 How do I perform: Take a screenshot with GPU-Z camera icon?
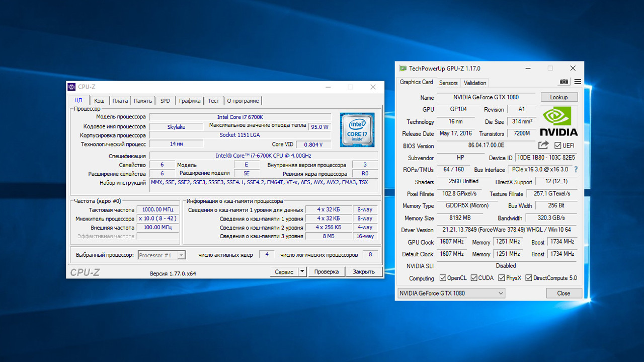tap(564, 82)
